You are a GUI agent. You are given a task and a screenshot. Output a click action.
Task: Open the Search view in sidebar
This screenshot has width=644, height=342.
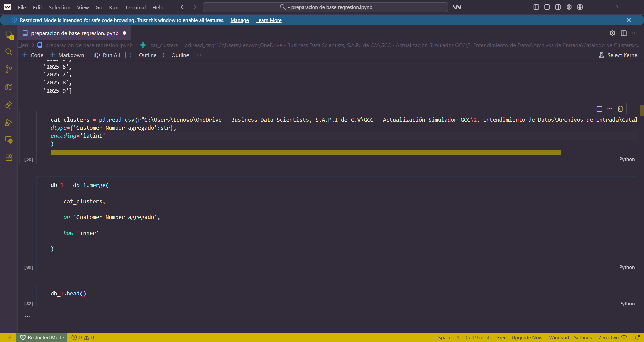point(9,52)
